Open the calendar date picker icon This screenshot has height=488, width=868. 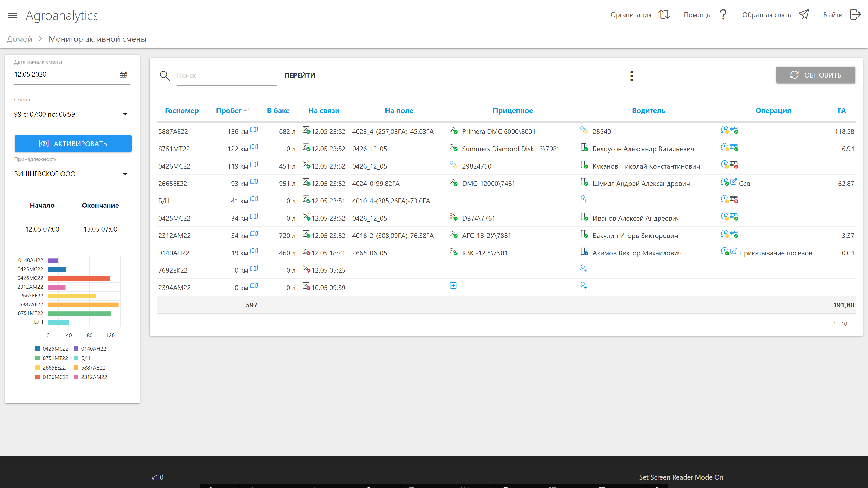point(123,75)
